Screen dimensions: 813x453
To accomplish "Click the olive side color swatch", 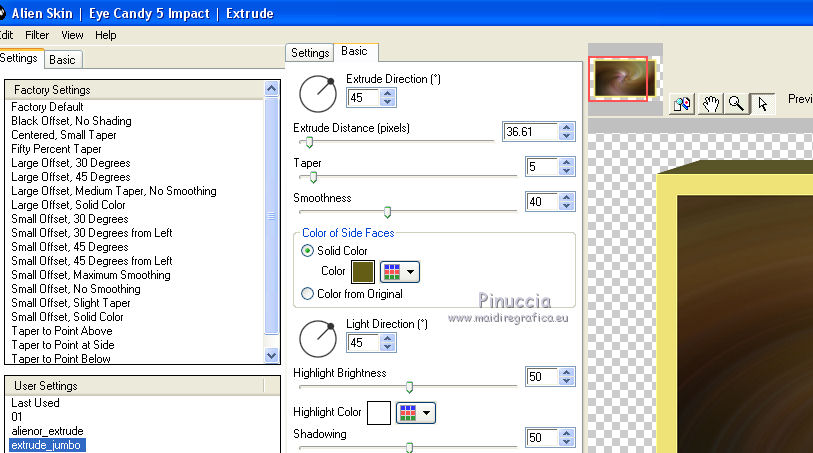I will (362, 272).
